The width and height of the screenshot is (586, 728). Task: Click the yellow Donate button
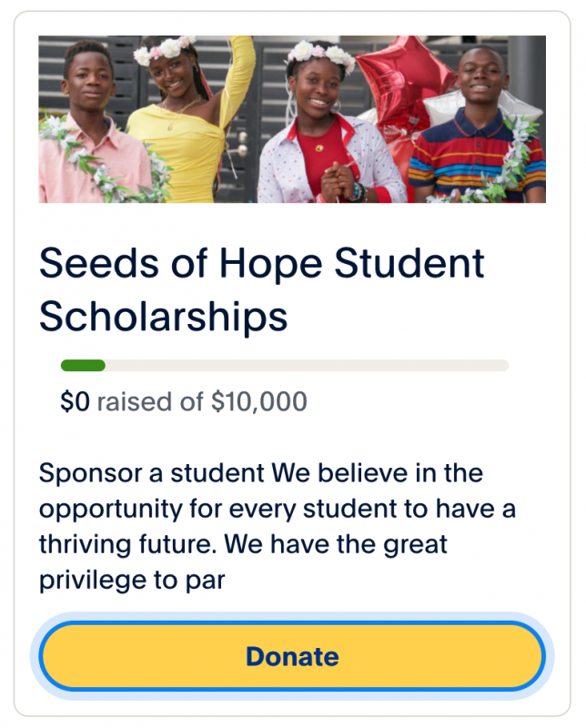292,656
